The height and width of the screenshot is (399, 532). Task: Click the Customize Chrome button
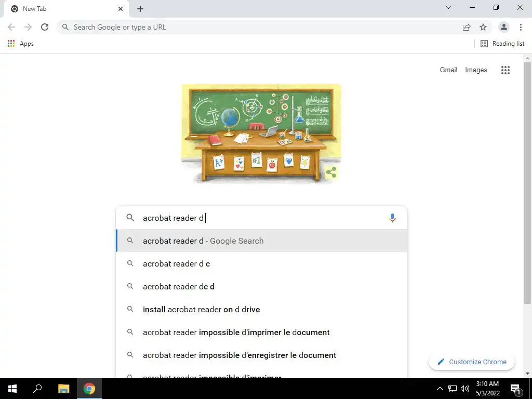[x=472, y=362]
